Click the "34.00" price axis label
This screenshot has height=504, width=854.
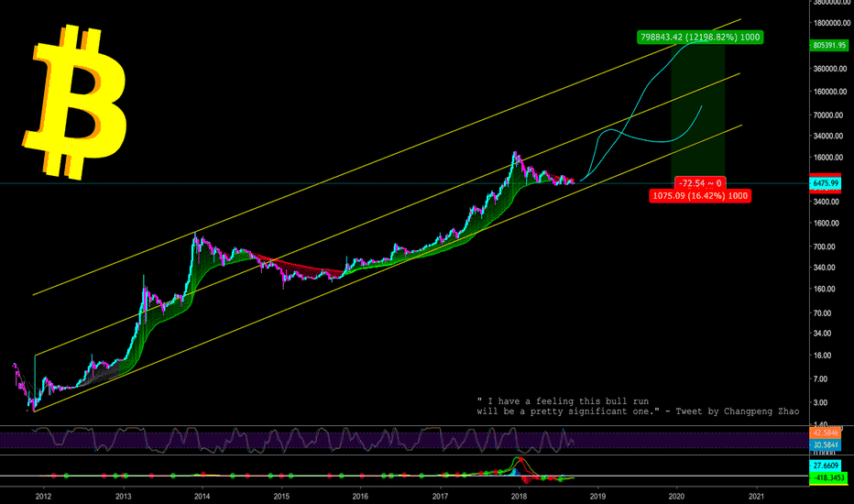click(823, 333)
